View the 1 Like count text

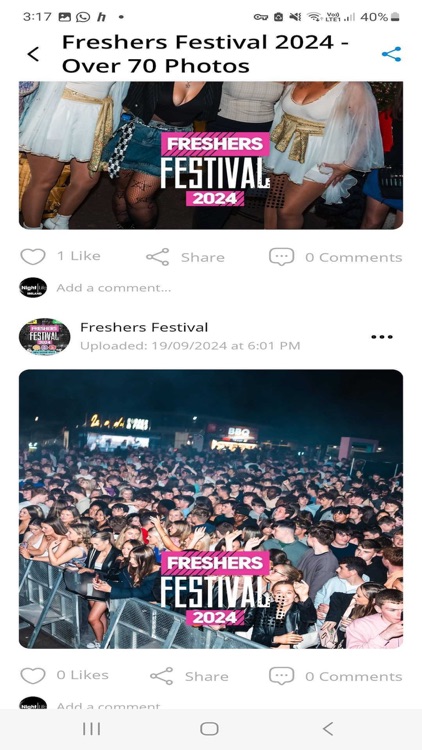point(79,256)
